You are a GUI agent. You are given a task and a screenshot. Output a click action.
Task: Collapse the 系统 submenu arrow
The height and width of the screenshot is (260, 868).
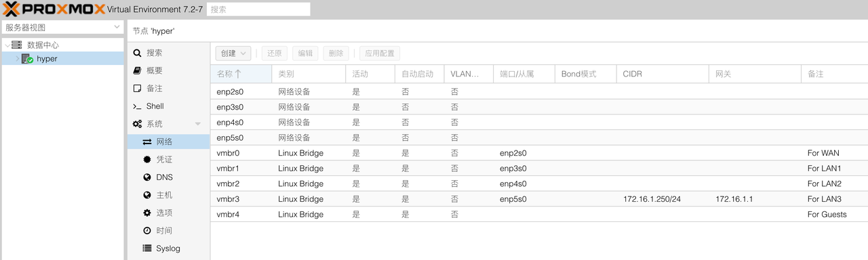198,124
